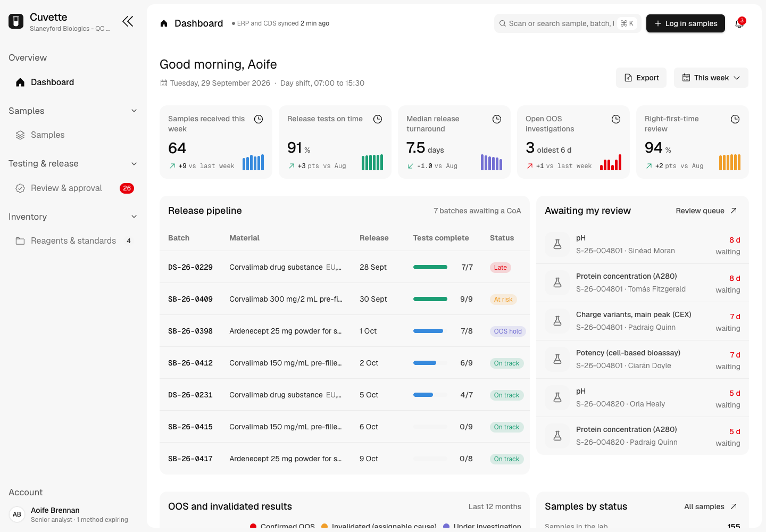Open clock icon on Right-first-time review

[x=735, y=119]
